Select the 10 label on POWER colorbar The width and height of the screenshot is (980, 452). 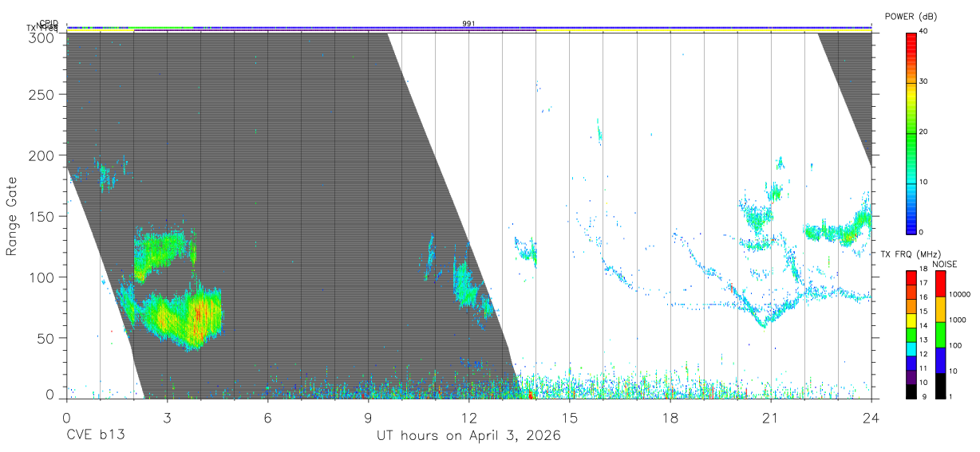pyautogui.click(x=925, y=182)
